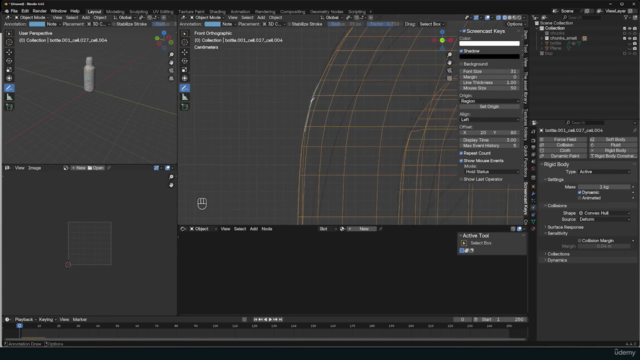Select the Measure tool in the front orthographic viewport
This screenshot has height=360, width=640.
(184, 97)
